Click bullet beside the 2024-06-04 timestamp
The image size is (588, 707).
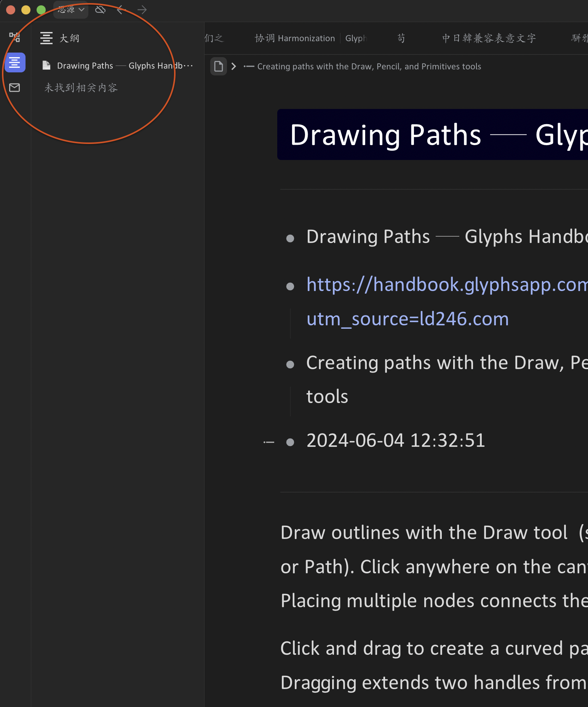point(290,442)
